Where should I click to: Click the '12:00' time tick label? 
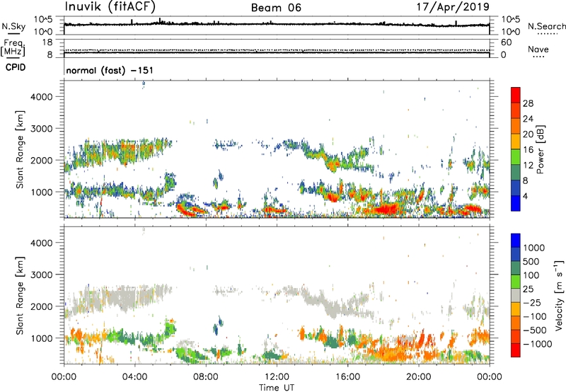[277, 377]
